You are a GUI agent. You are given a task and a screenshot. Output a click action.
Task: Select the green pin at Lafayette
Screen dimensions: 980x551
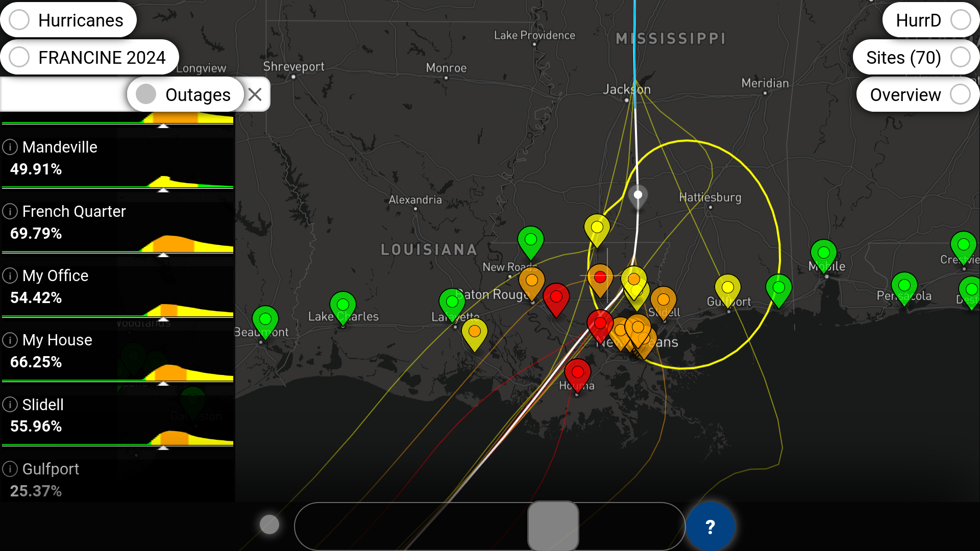pyautogui.click(x=452, y=305)
